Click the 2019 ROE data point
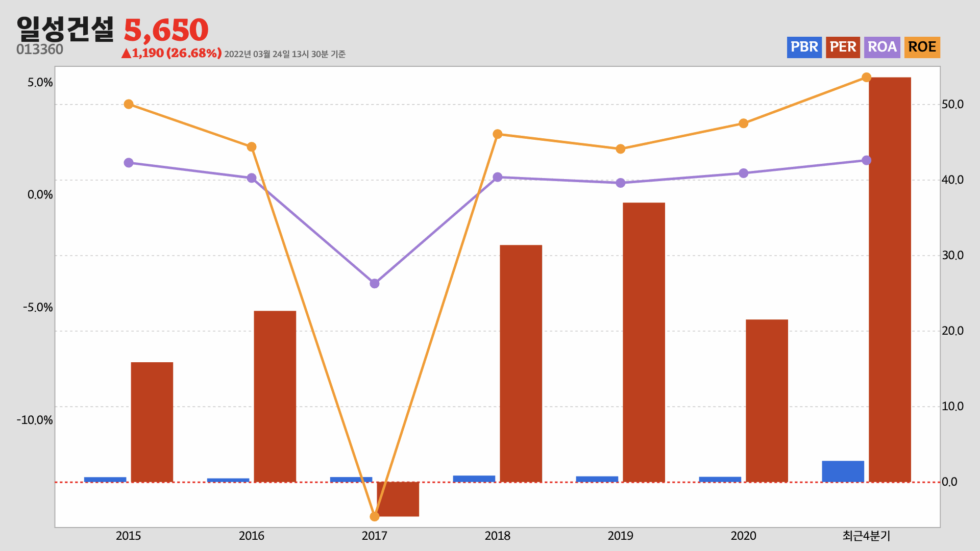980x551 pixels. click(621, 149)
